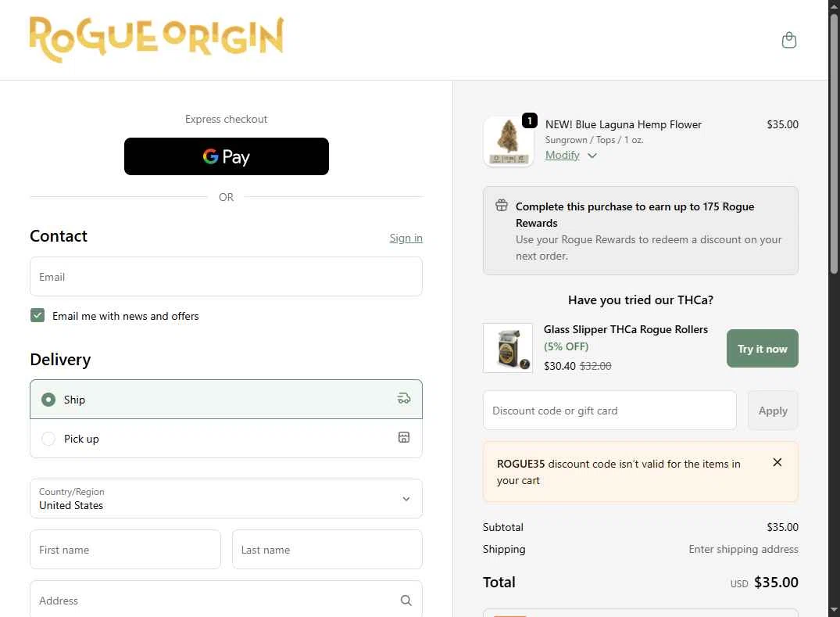Click the gift rewards icon
840x617 pixels.
point(502,206)
